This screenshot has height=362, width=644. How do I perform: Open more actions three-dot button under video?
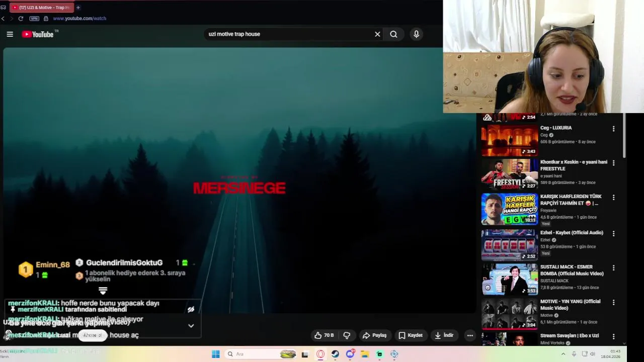point(470,335)
